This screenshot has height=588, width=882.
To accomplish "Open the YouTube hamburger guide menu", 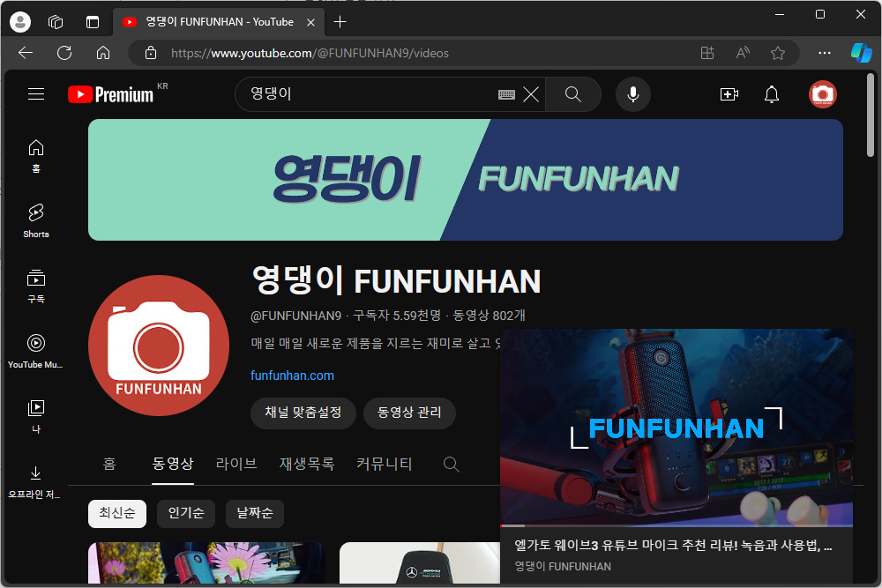I will point(36,93).
